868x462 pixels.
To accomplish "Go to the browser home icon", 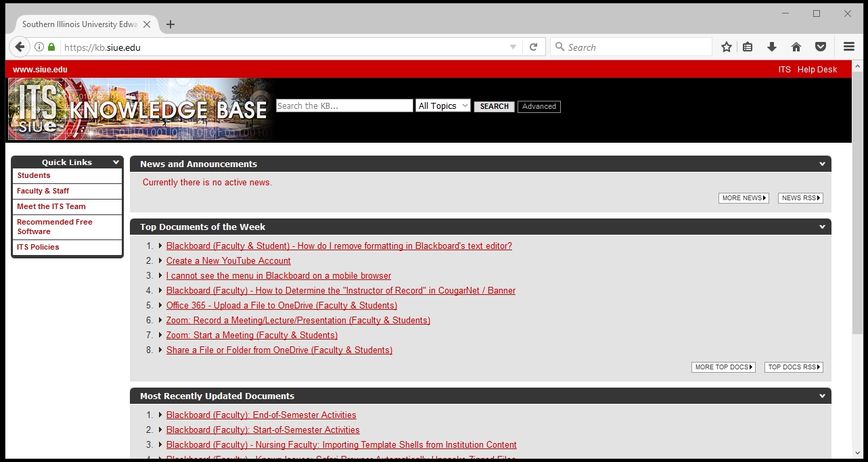I will [x=796, y=47].
